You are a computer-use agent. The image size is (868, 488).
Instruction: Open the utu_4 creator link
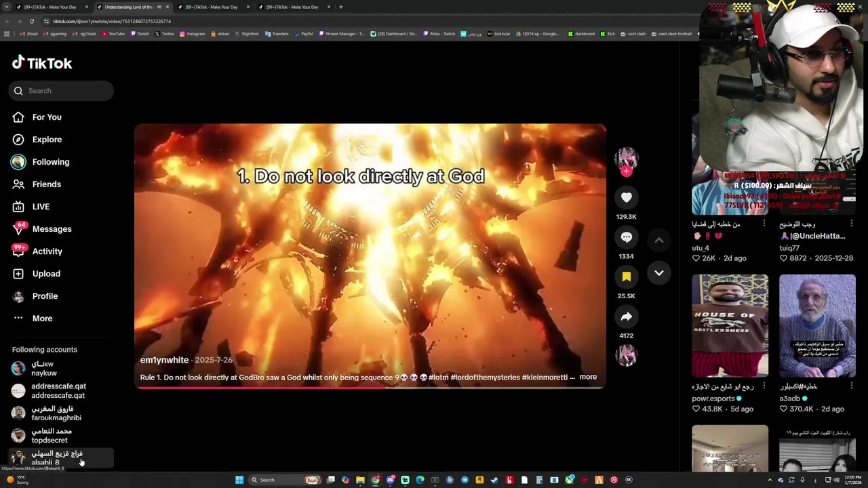tap(701, 248)
